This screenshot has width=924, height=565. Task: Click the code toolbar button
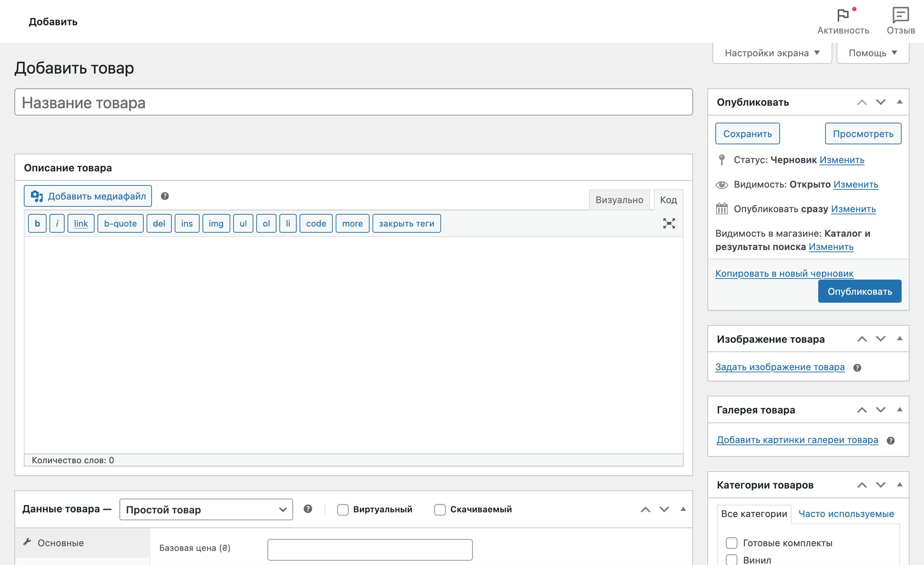[x=316, y=223]
